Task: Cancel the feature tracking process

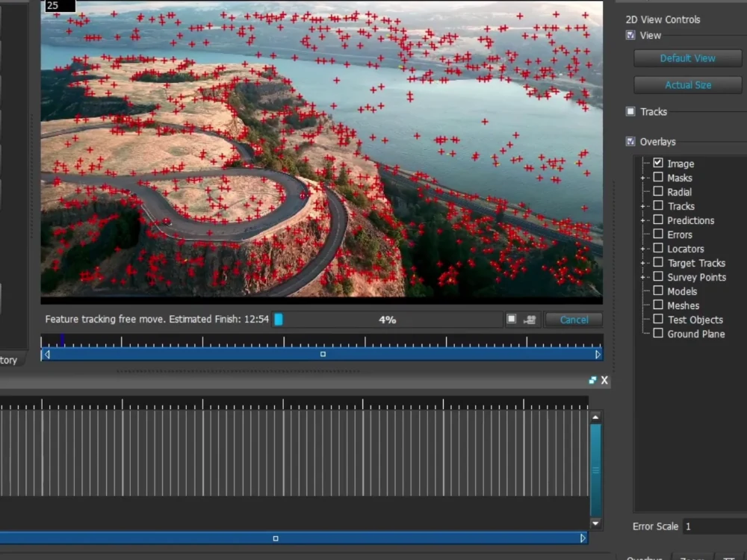Action: pos(574,320)
